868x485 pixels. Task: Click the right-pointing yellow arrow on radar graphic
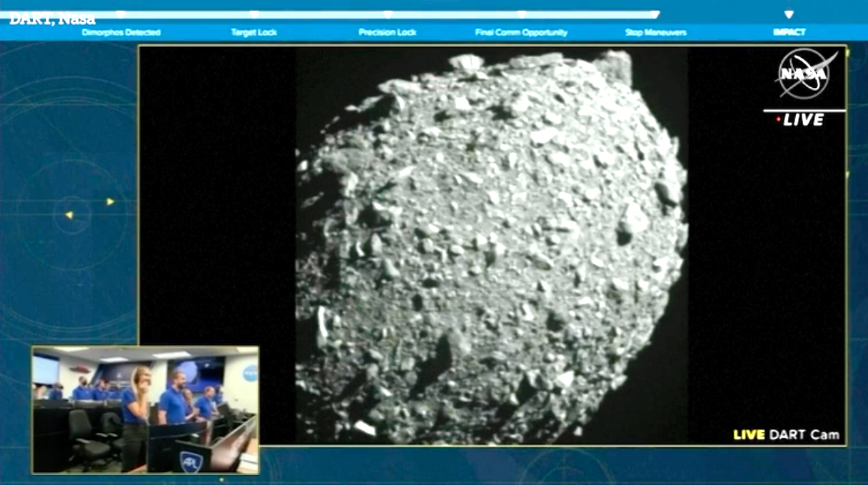tap(110, 202)
